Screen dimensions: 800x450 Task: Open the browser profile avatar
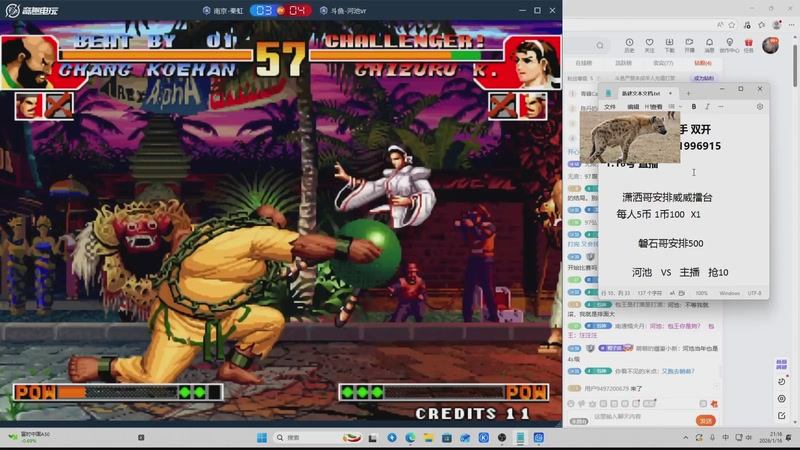pos(777,24)
